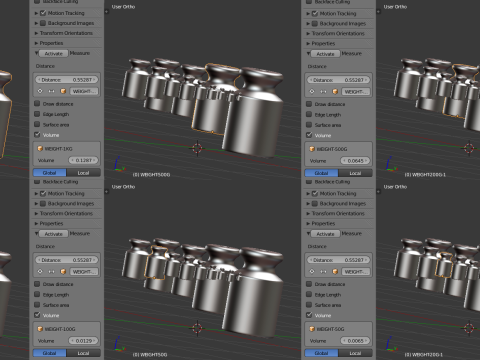Expand Motion Tracking section above WEIGHT-1KG panel

36,13
